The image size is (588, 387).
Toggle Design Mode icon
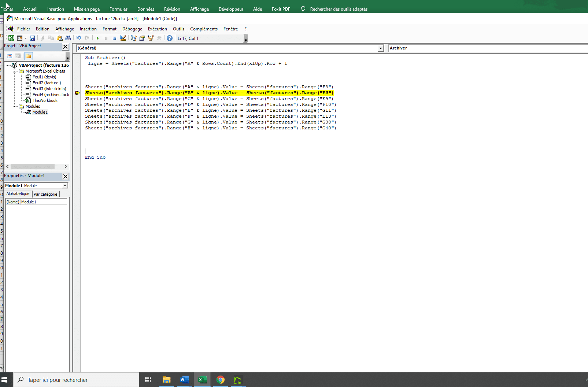tap(123, 38)
